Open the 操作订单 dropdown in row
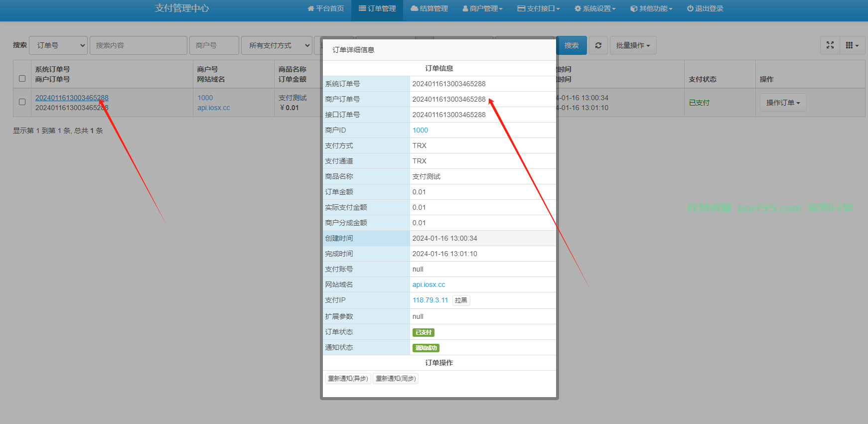This screenshot has height=424, width=868. (783, 103)
